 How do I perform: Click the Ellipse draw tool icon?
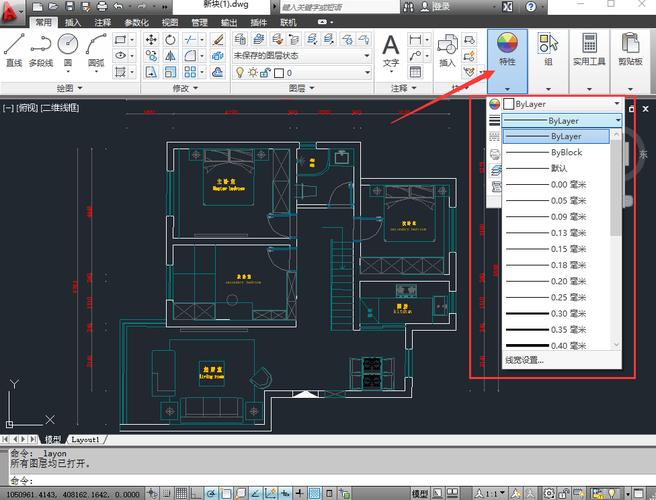[120, 56]
